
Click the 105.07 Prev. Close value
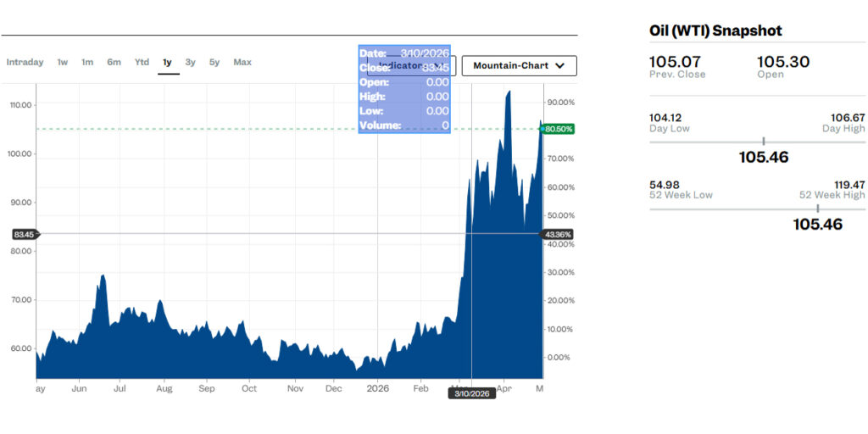(675, 61)
